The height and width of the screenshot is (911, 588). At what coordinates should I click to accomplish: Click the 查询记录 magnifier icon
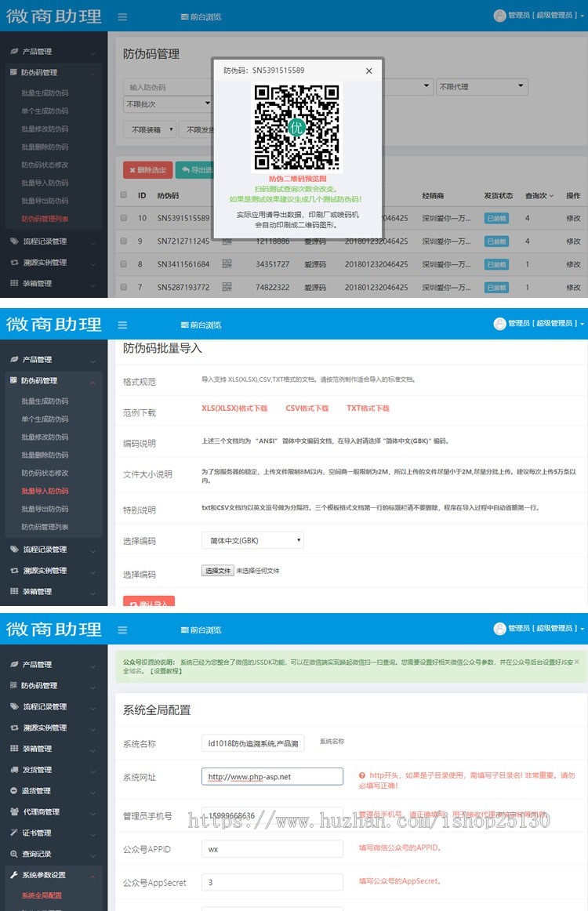[14, 854]
